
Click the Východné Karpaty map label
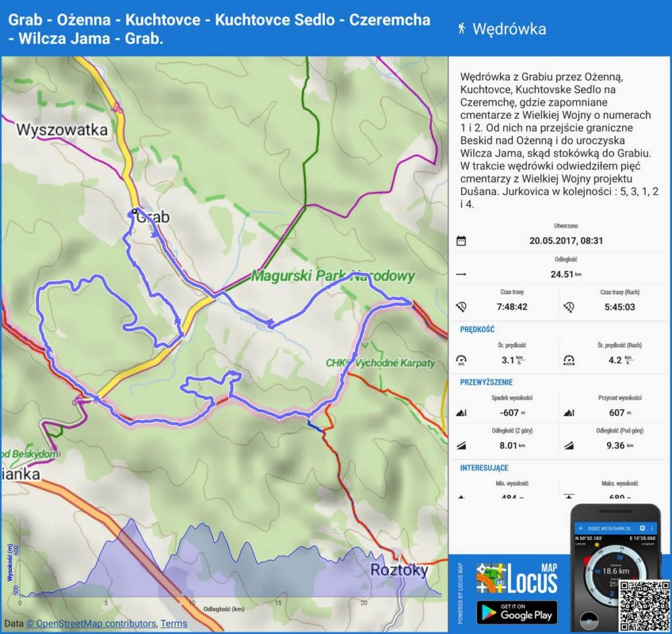pos(380,363)
